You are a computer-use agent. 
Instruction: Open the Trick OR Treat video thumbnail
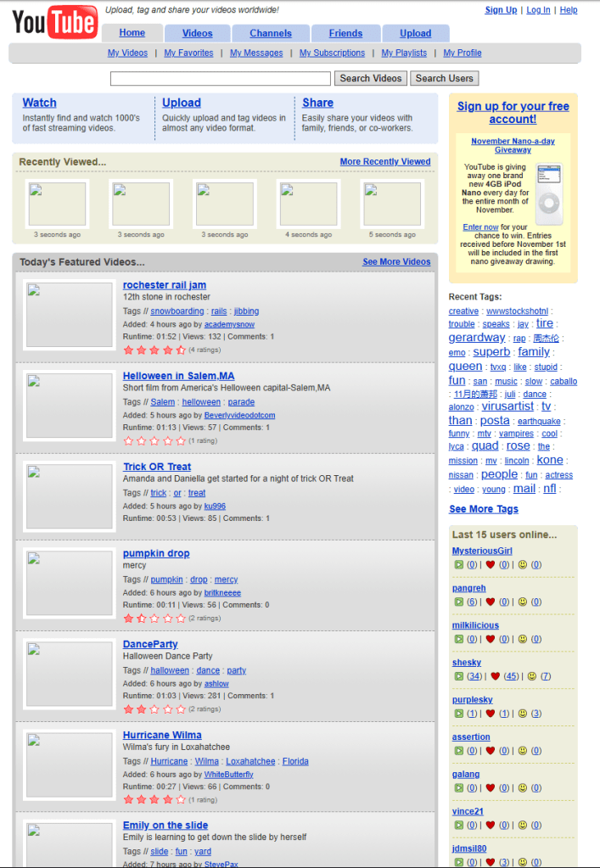69,496
